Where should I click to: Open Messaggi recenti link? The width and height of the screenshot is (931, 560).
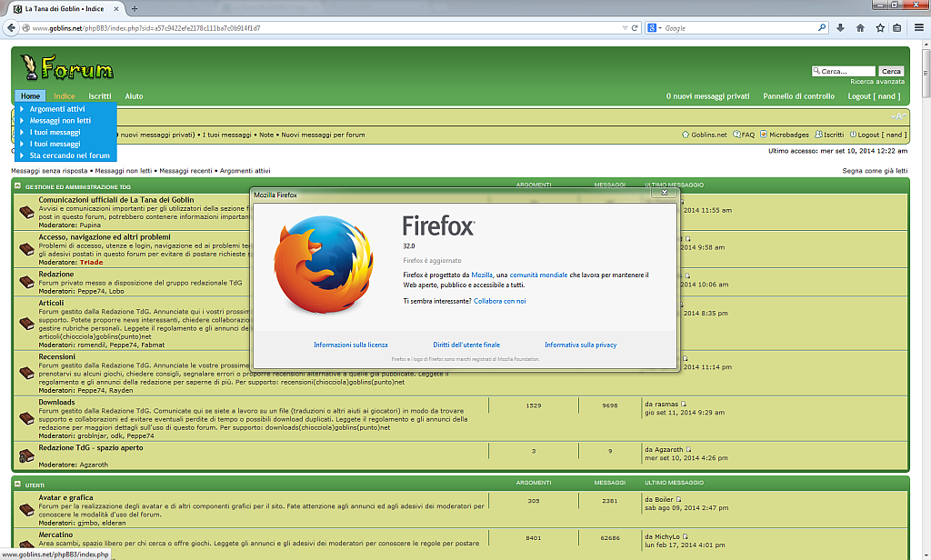185,171
